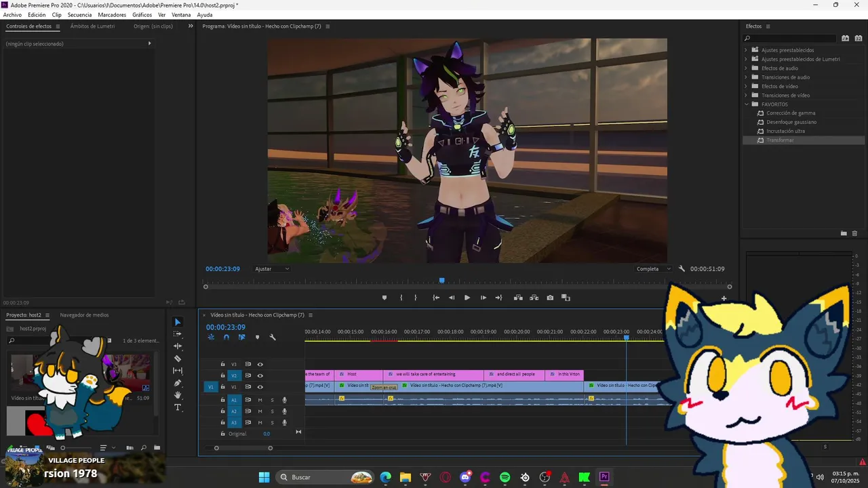Open the Program monitor button editor plus
The image size is (868, 488).
(x=724, y=298)
